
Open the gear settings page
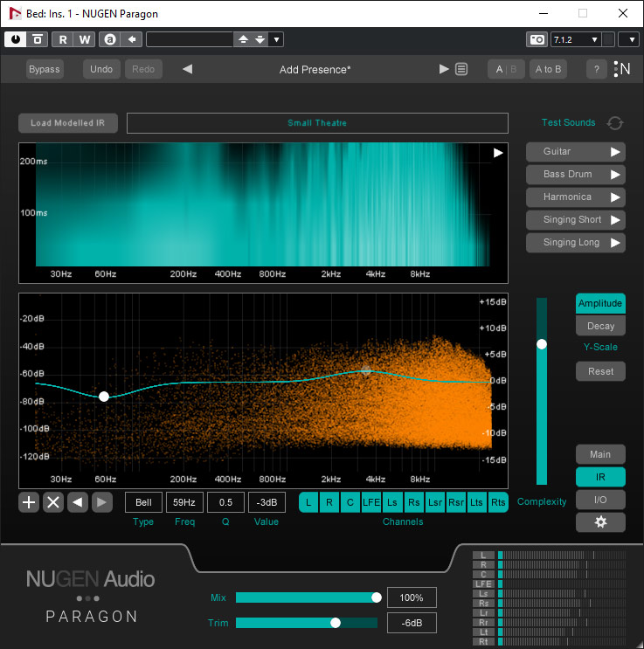[x=600, y=522]
